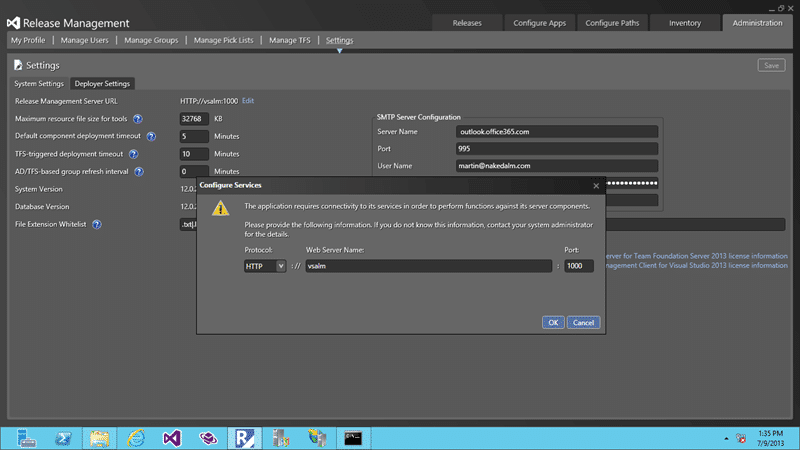The width and height of the screenshot is (800, 450).
Task: Click the SMTP Server Name field
Action: pos(557,132)
